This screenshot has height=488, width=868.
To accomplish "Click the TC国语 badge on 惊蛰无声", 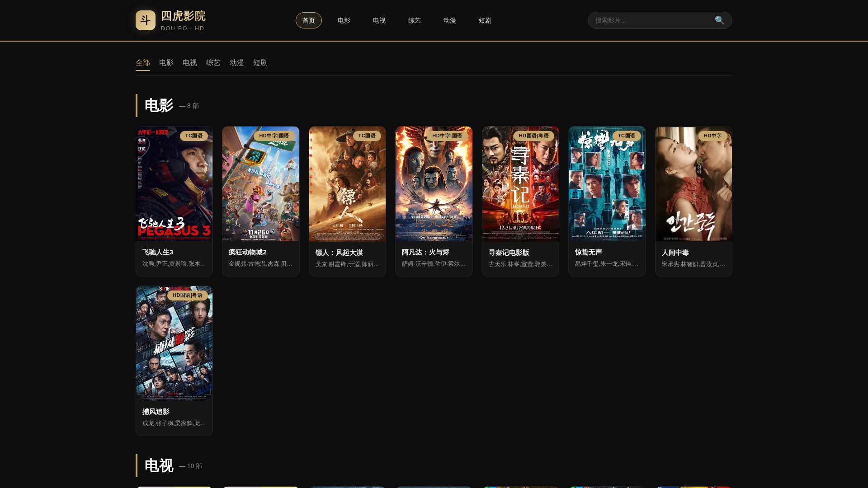I will [627, 136].
